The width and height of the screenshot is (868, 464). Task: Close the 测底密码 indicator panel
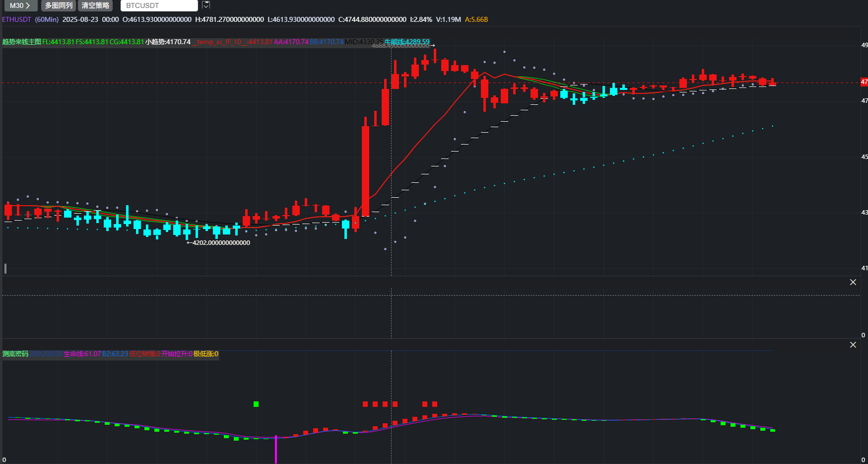pyautogui.click(x=853, y=345)
